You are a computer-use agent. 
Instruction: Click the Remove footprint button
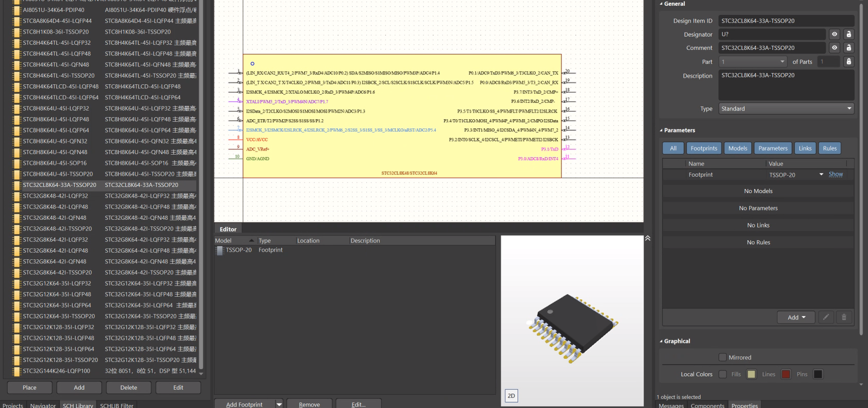309,404
